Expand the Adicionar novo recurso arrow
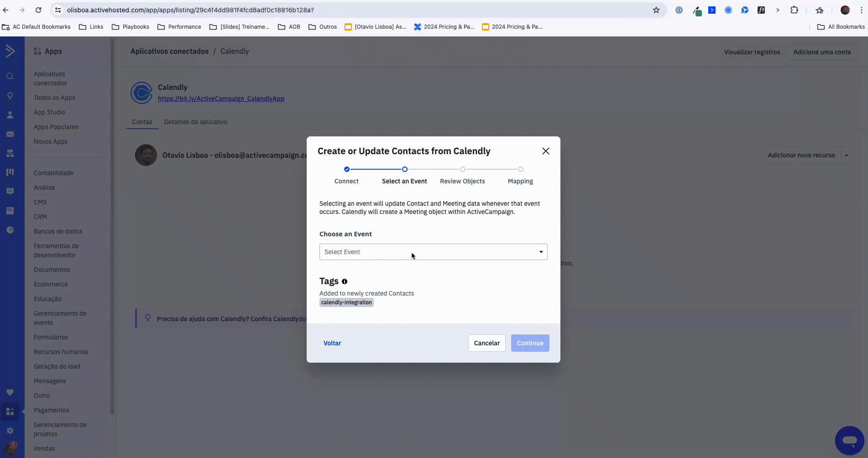The width and height of the screenshot is (868, 458). (847, 156)
